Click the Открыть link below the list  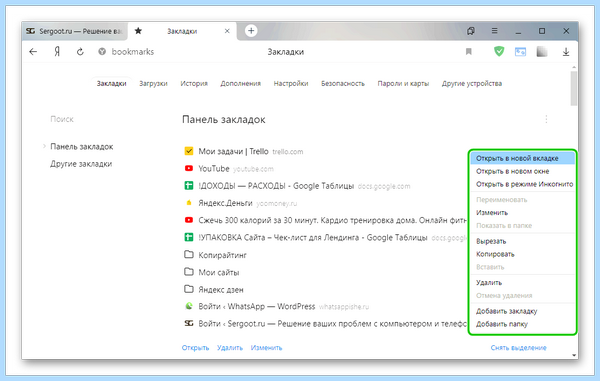[x=196, y=348]
